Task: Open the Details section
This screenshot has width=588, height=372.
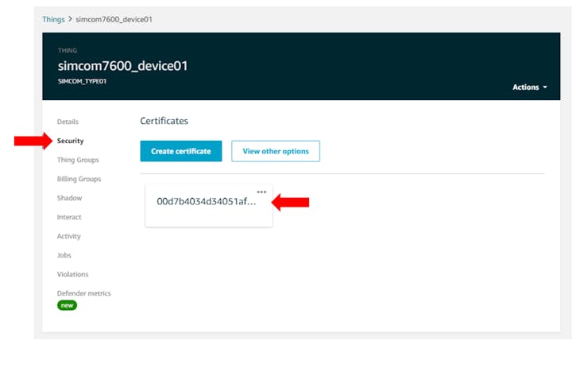Action: 68,122
